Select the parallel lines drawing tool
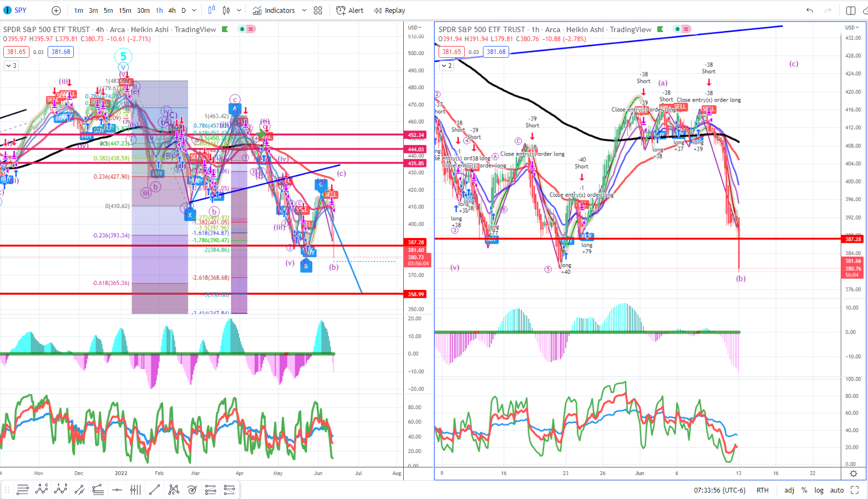The image size is (868, 499). [x=22, y=489]
